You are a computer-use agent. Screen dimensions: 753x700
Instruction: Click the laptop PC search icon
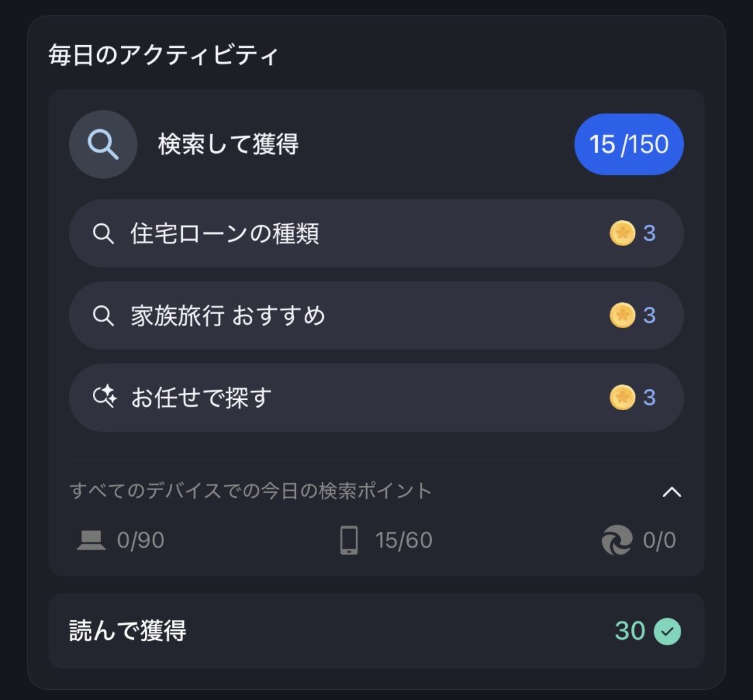[x=91, y=541]
